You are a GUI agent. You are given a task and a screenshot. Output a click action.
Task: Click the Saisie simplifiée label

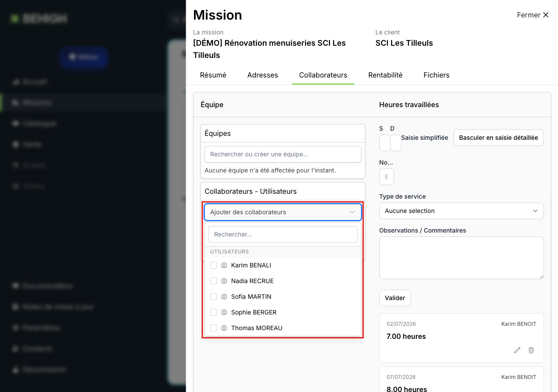pos(425,138)
